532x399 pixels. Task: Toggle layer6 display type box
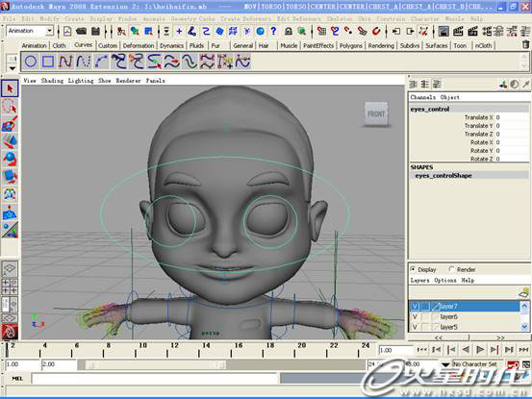click(x=425, y=316)
